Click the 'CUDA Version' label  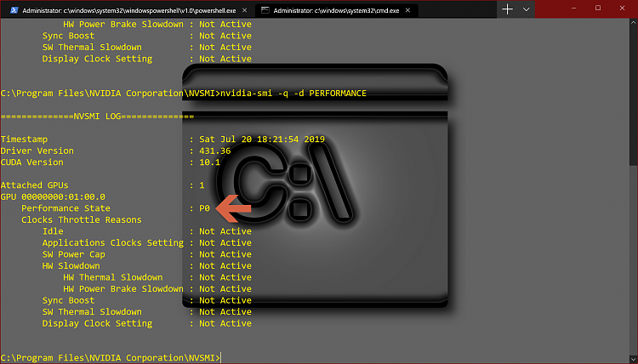pyautogui.click(x=32, y=162)
